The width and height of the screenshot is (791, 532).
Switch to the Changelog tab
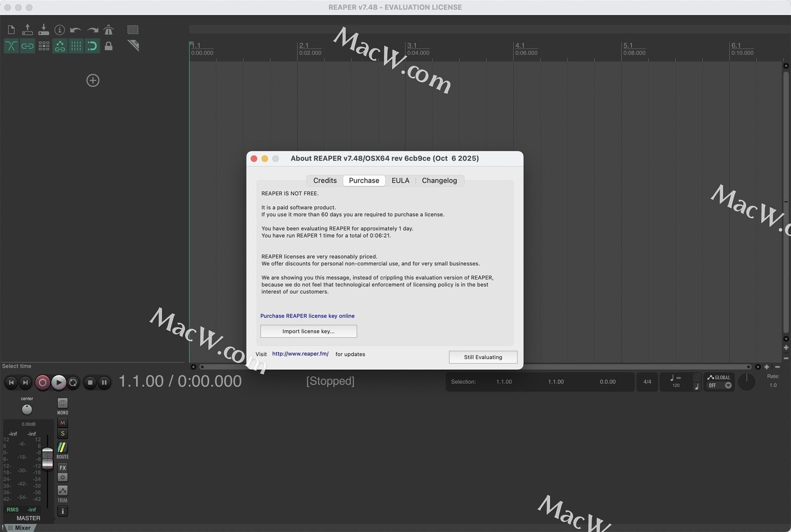pyautogui.click(x=439, y=181)
